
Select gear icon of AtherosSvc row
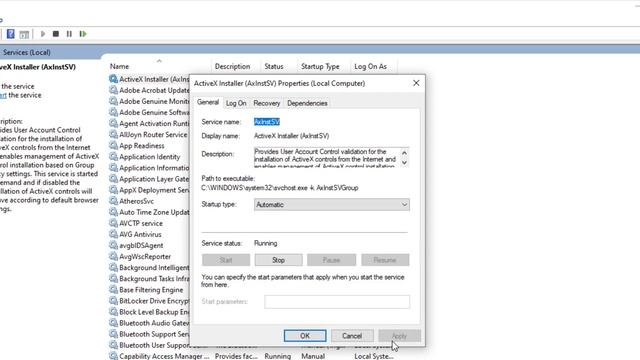pos(113,201)
